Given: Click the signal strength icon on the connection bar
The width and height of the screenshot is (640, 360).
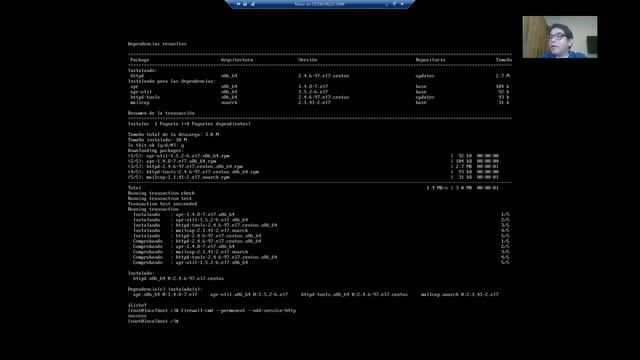Looking at the screenshot, I should pos(253,4).
